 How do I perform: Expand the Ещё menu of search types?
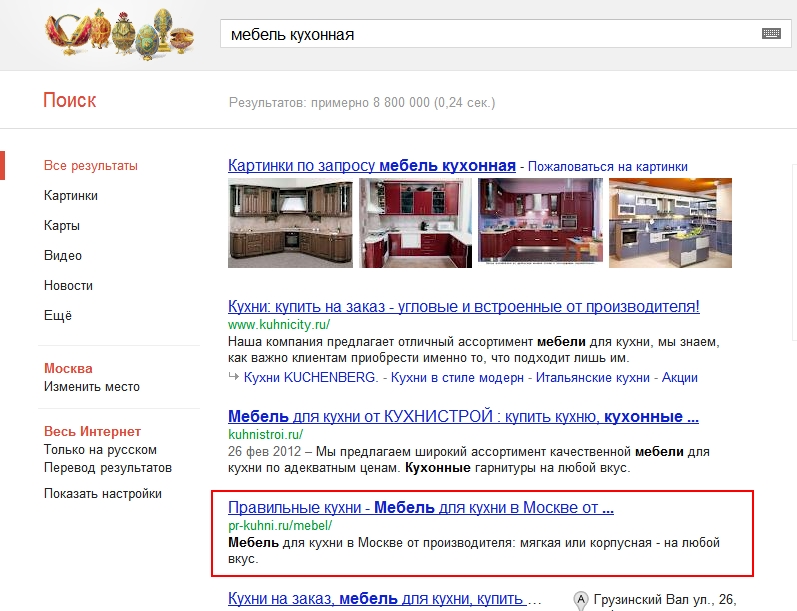[x=57, y=316]
